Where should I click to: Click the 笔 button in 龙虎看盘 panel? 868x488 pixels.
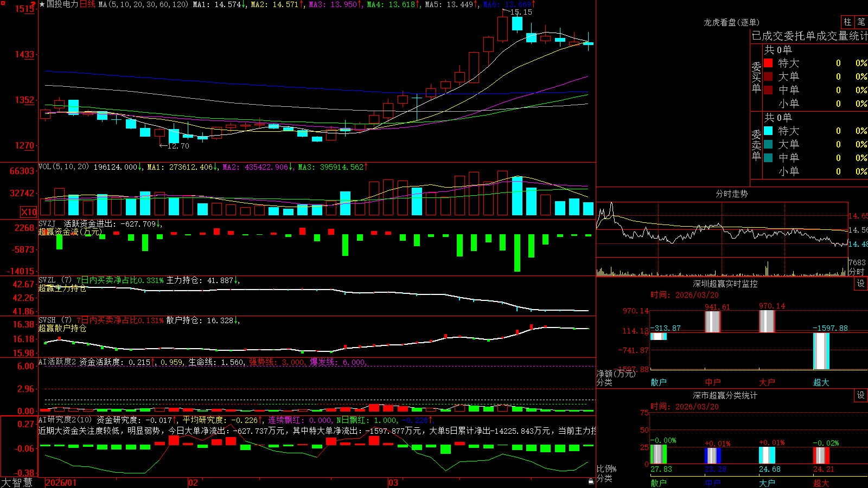[x=861, y=22]
